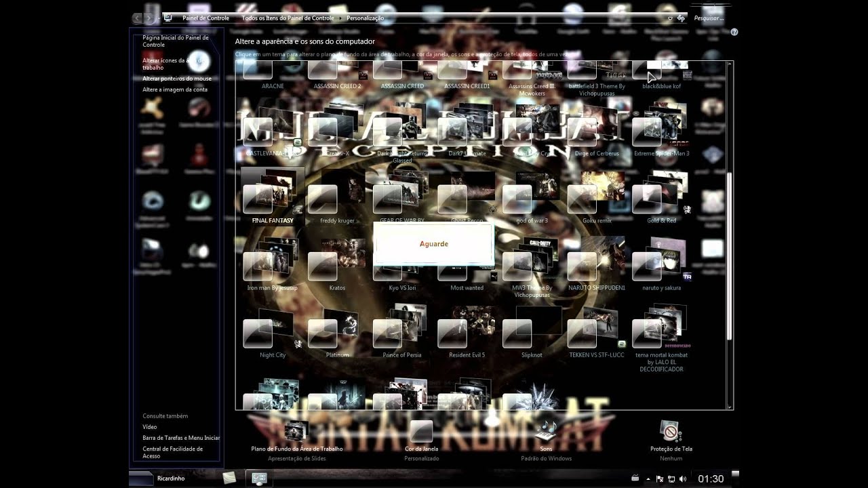
Task: Open the Control Panel taskbar button
Action: tap(259, 478)
